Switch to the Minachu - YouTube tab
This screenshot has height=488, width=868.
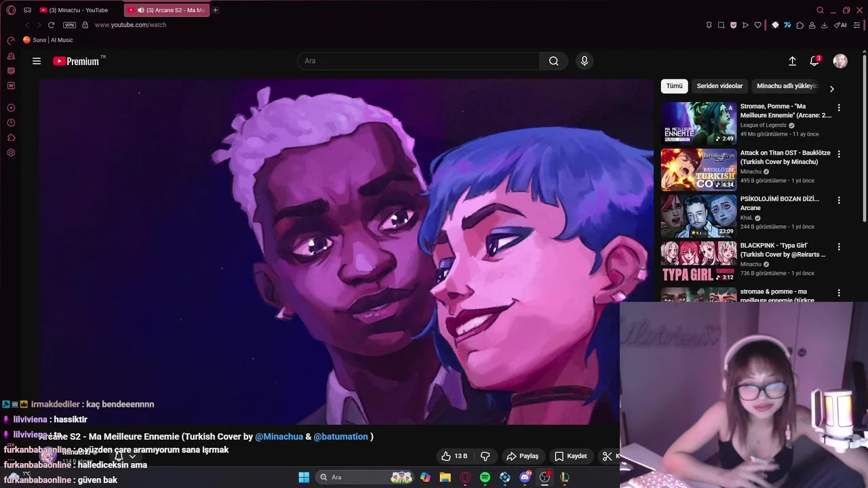78,10
